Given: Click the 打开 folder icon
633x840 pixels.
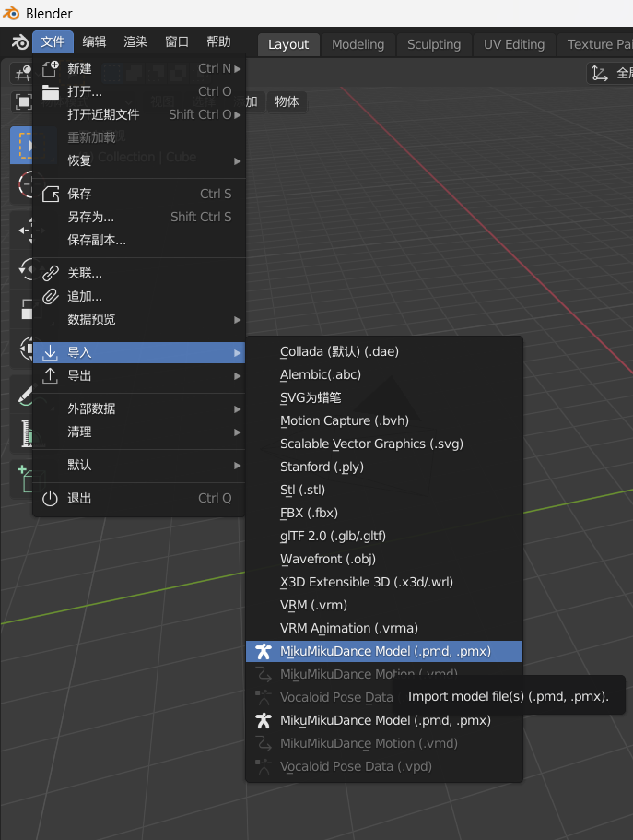Looking at the screenshot, I should (51, 92).
